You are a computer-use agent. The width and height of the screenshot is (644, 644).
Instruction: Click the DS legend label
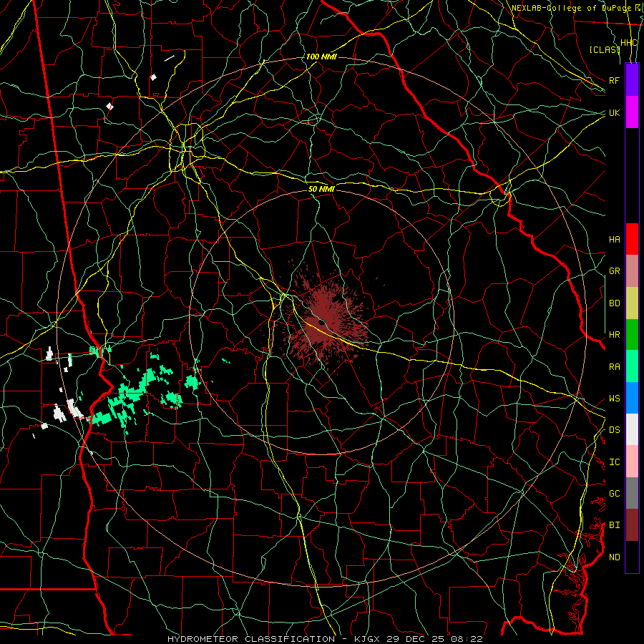tap(614, 430)
